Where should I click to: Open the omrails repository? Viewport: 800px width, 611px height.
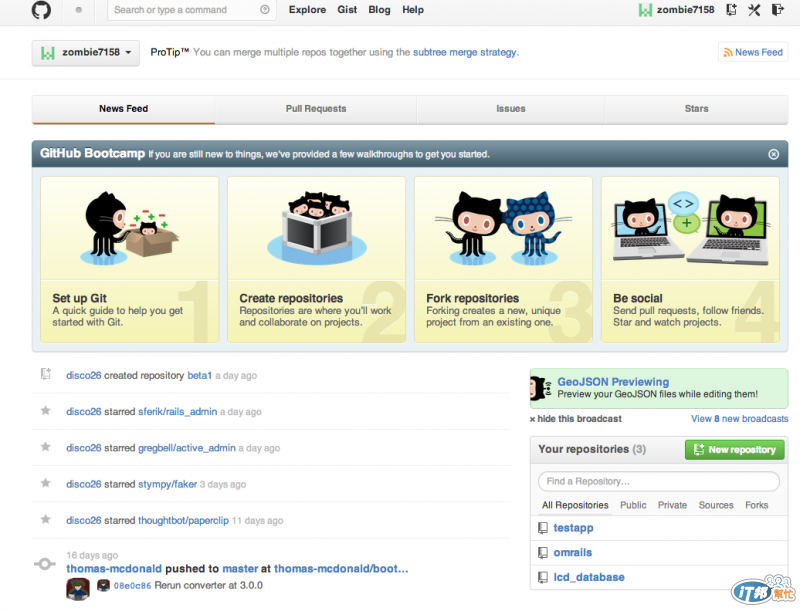pos(573,552)
